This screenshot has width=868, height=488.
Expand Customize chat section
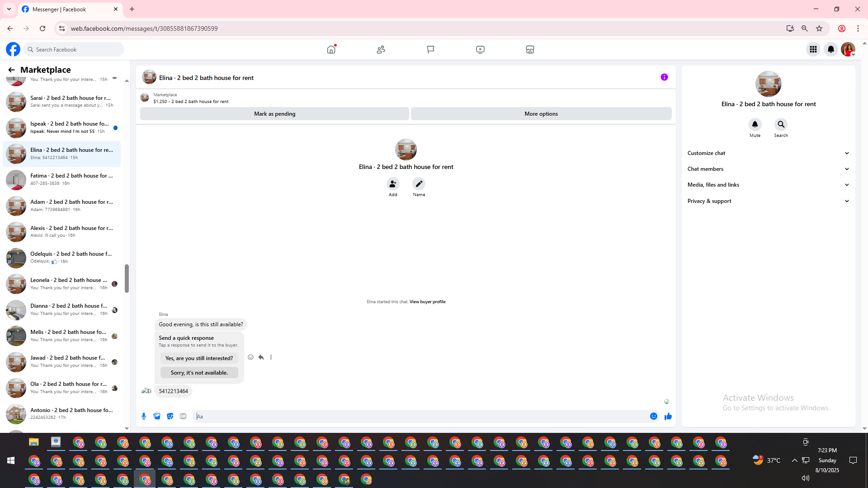coord(768,153)
